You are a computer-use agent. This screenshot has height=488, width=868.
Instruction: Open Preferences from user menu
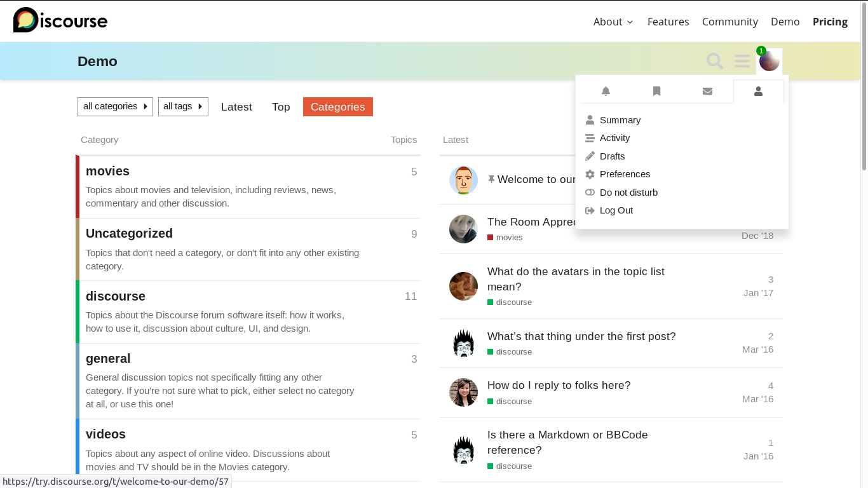click(624, 174)
